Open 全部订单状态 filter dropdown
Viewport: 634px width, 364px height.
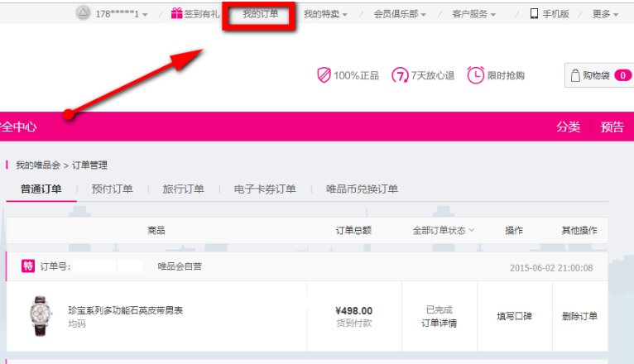(443, 230)
